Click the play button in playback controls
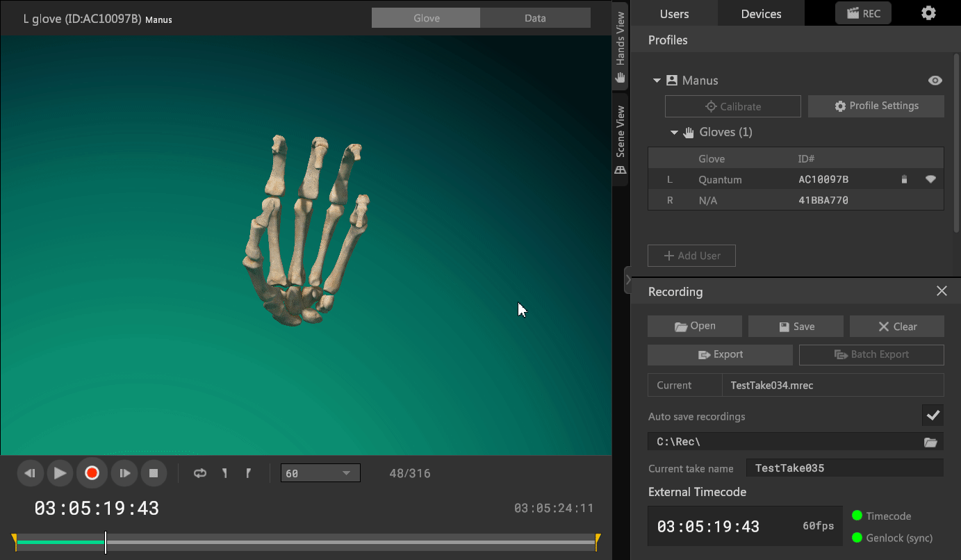This screenshot has height=560, width=961. point(60,473)
